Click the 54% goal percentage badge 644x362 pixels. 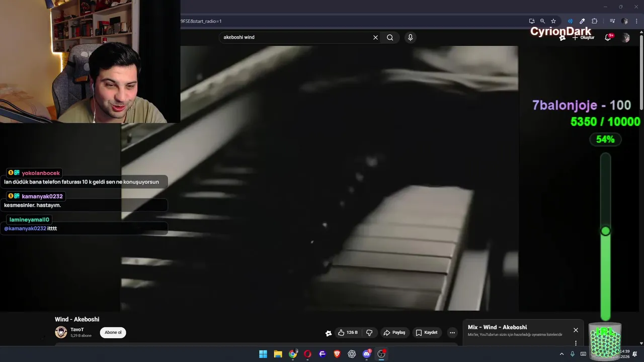coord(605,139)
